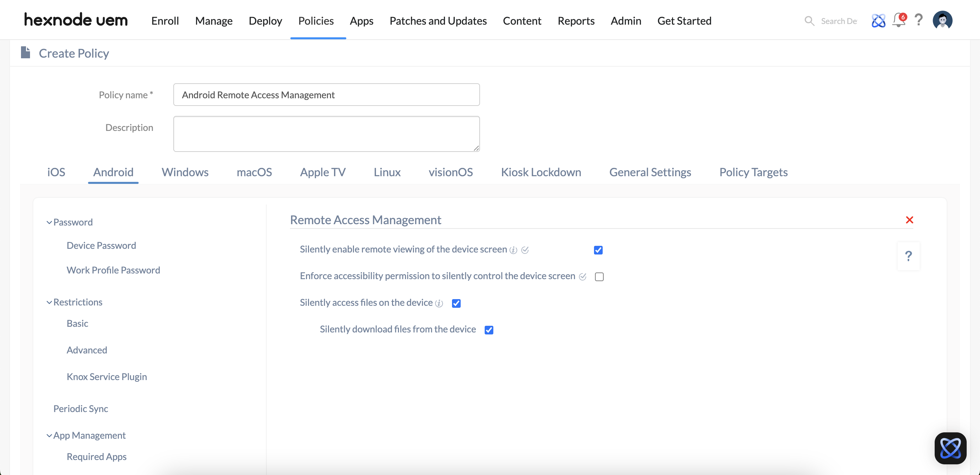The image size is (980, 475).
Task: Click the Create Policy document icon
Action: (25, 53)
